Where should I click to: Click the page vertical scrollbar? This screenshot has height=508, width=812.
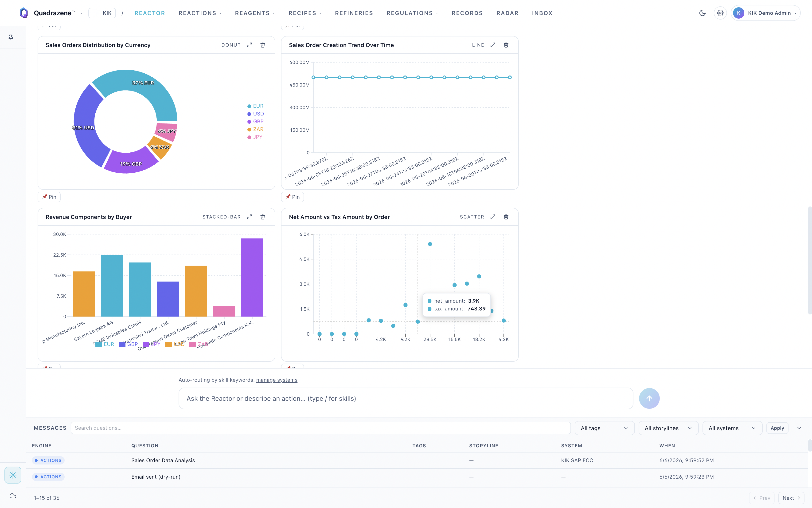pos(810,261)
